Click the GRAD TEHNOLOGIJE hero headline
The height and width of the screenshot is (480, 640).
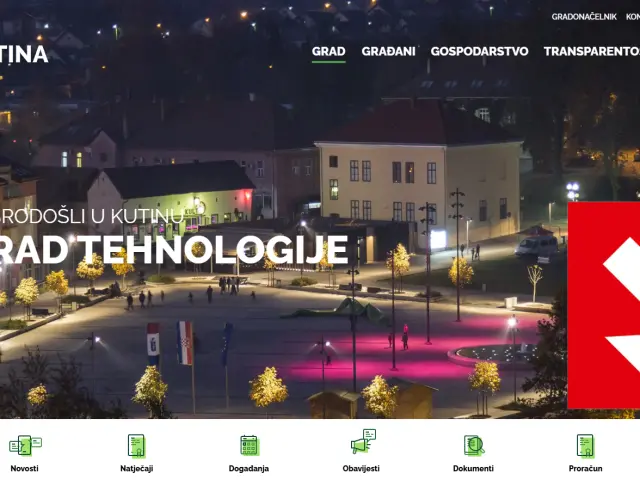(x=174, y=250)
